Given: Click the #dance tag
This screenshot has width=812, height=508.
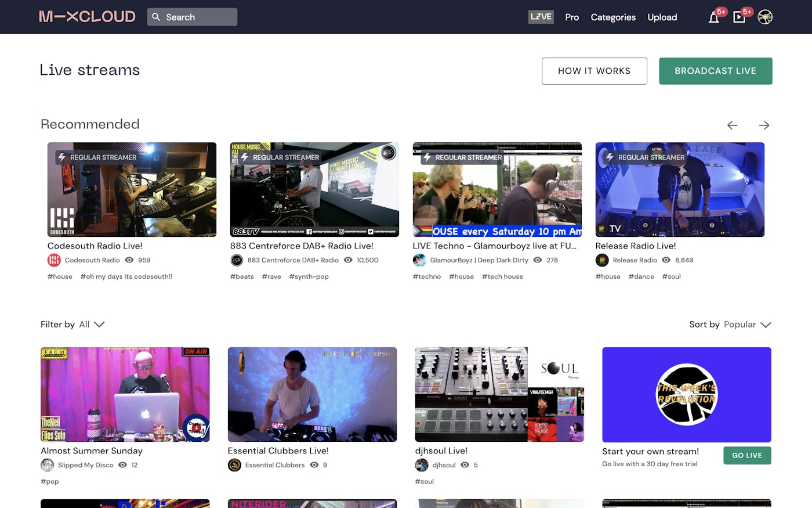Looking at the screenshot, I should click(x=641, y=276).
